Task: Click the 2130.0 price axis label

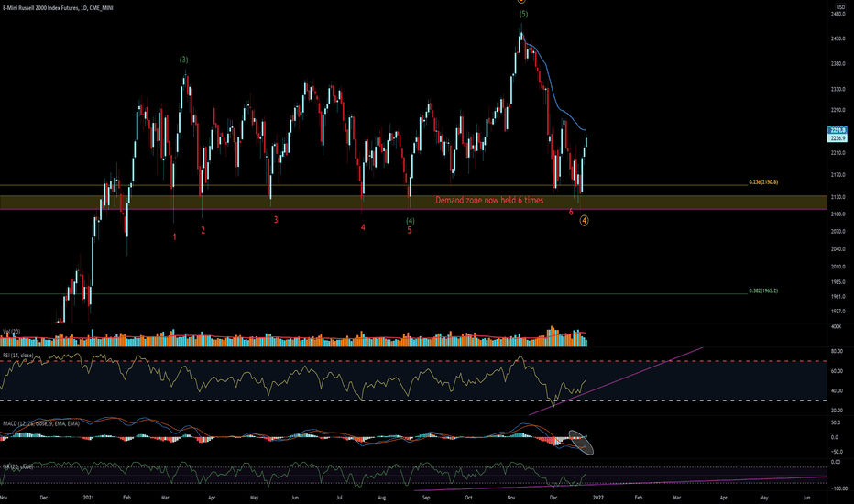Action: pos(838,197)
